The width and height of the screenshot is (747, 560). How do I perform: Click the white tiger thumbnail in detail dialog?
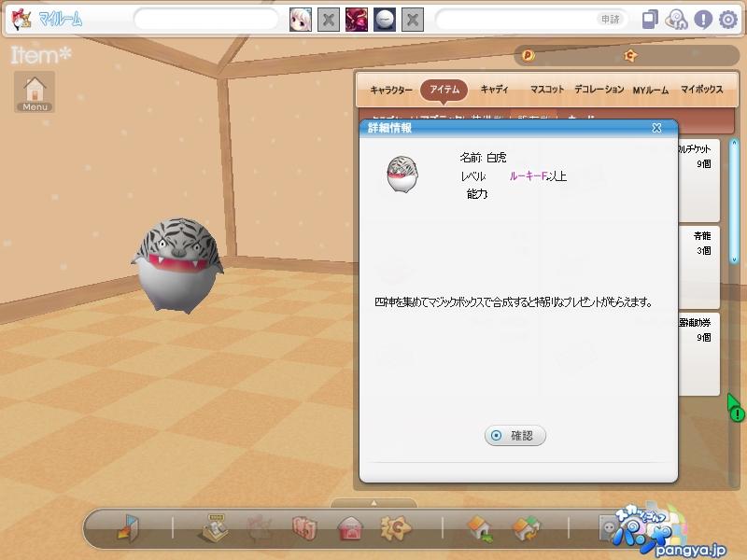pos(402,175)
